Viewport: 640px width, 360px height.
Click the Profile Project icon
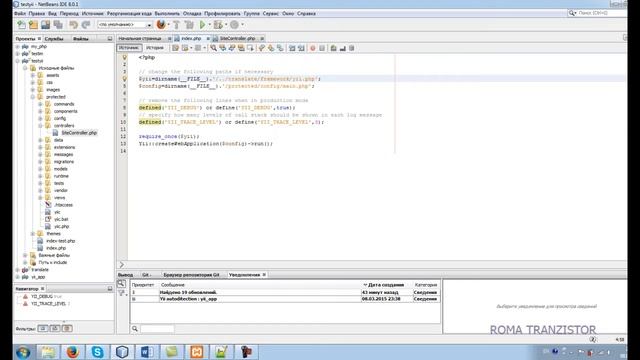click(x=234, y=25)
